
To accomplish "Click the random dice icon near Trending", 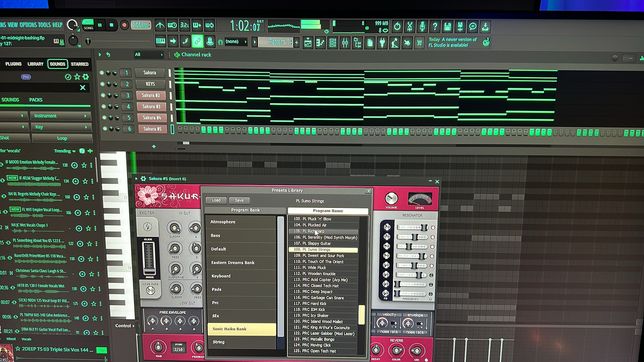I will tap(82, 151).
